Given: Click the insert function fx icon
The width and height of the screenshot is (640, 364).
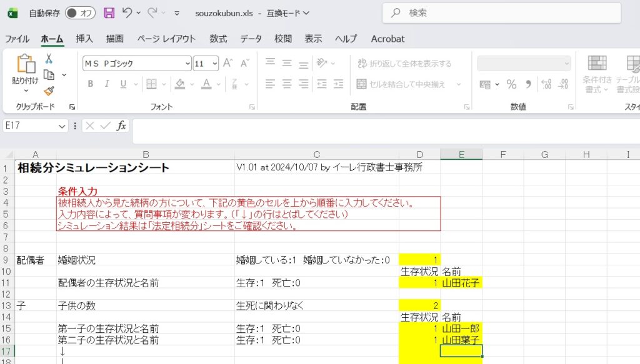Looking at the screenshot, I should pyautogui.click(x=121, y=125).
